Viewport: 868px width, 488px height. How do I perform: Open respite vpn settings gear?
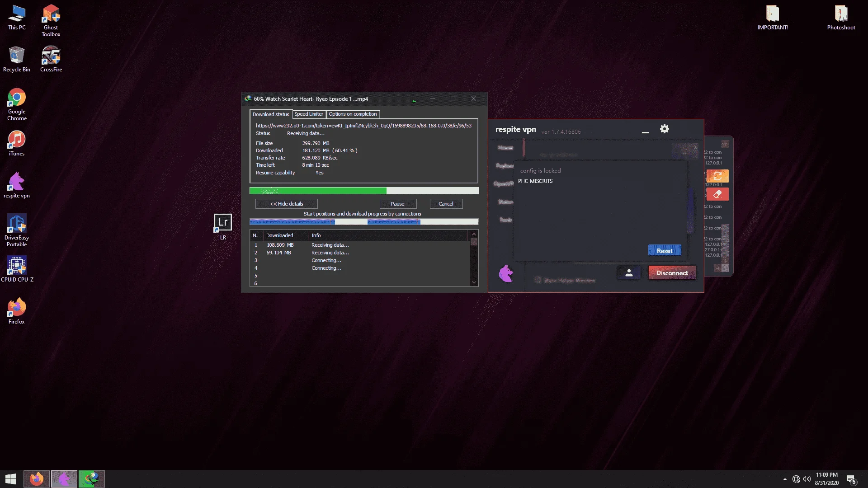click(664, 129)
